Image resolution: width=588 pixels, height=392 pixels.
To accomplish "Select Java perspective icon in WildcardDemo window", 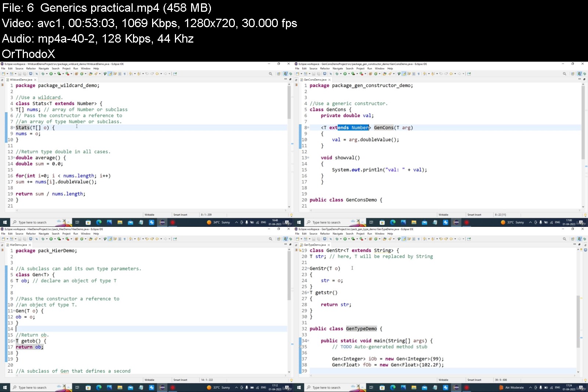I will point(286,73).
